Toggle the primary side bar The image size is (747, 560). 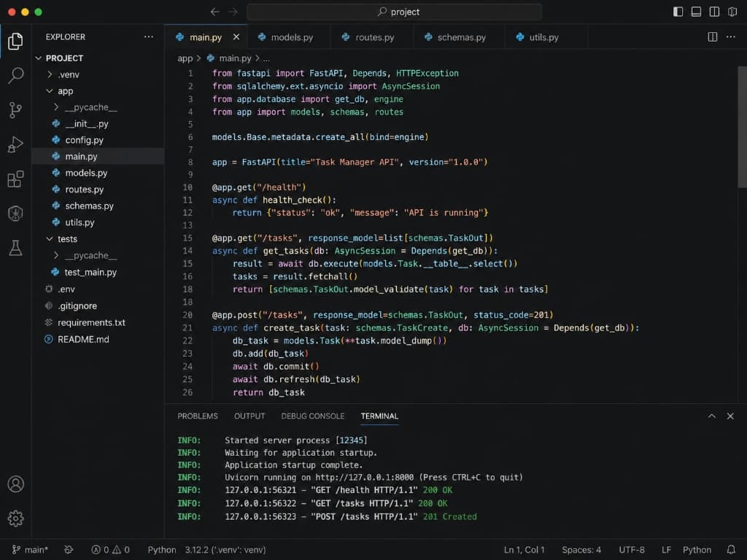pyautogui.click(x=678, y=12)
